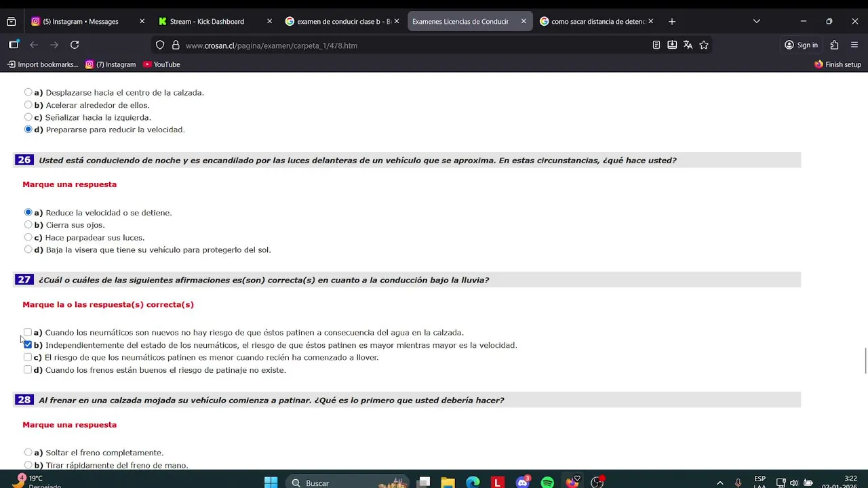Open the weather widget showing 19°C
The image size is (868, 488).
(x=37, y=481)
